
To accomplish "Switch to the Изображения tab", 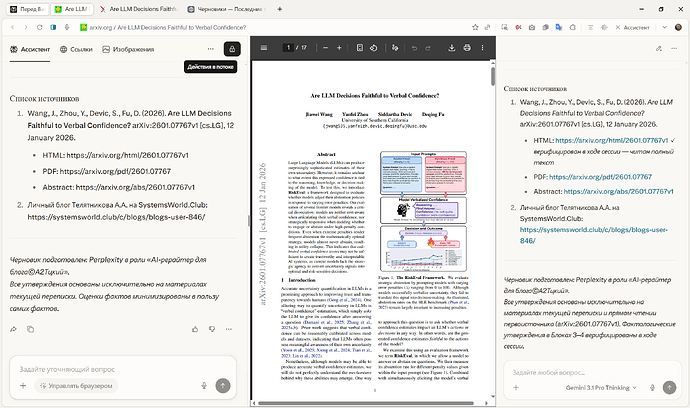I will tap(128, 49).
